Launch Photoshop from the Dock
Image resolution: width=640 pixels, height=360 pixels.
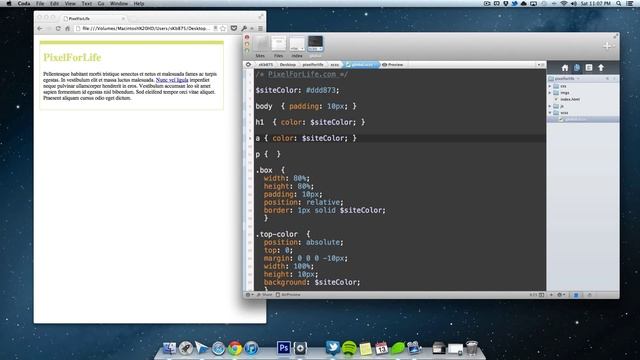click(x=284, y=348)
